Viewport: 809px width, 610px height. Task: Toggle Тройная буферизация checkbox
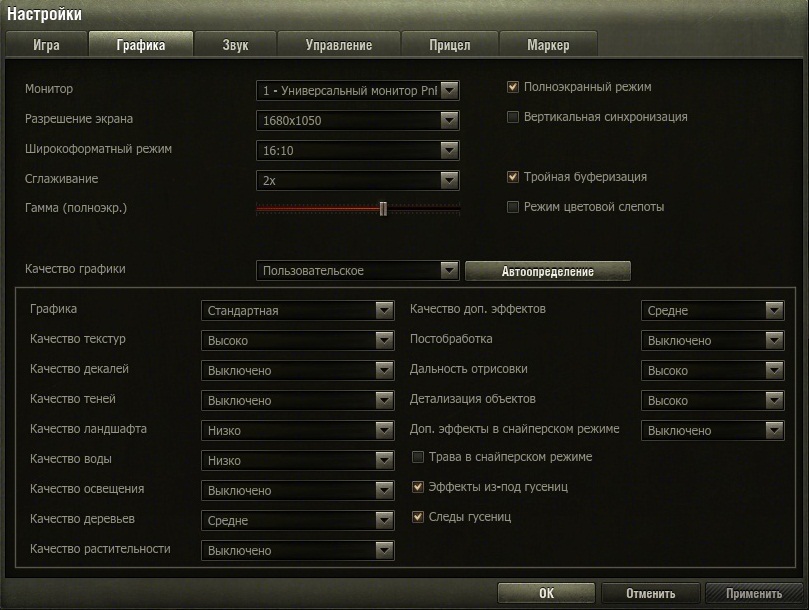(x=514, y=177)
